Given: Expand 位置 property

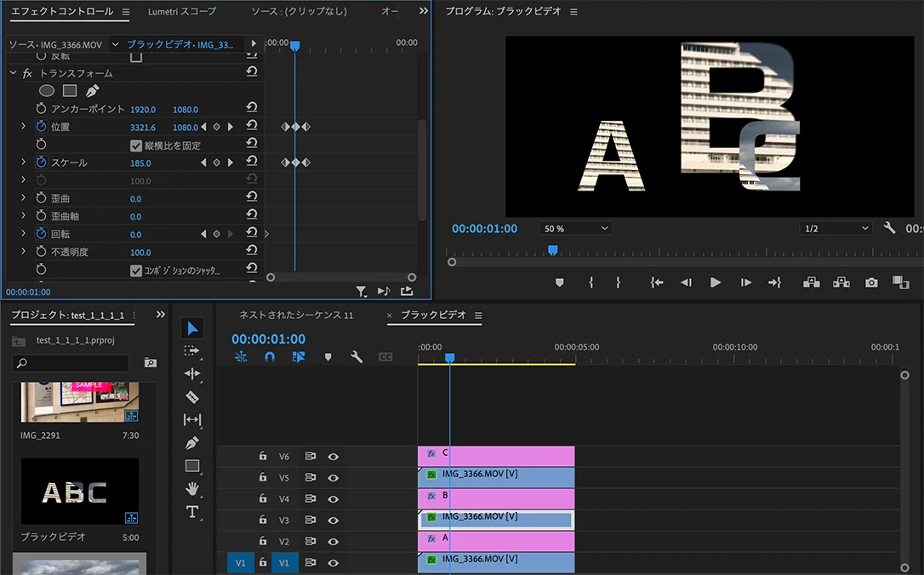Looking at the screenshot, I should pyautogui.click(x=23, y=126).
